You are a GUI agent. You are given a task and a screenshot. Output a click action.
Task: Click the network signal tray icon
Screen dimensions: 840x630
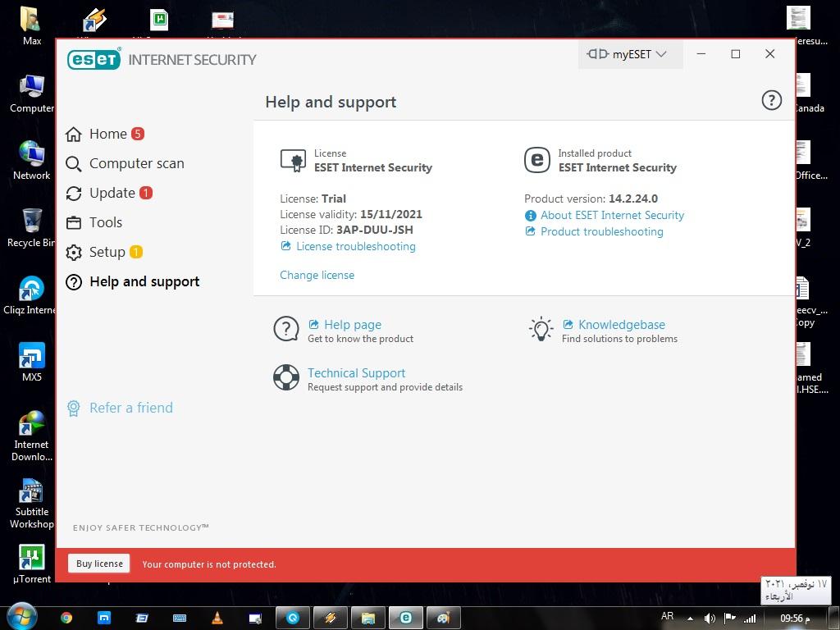(x=750, y=619)
